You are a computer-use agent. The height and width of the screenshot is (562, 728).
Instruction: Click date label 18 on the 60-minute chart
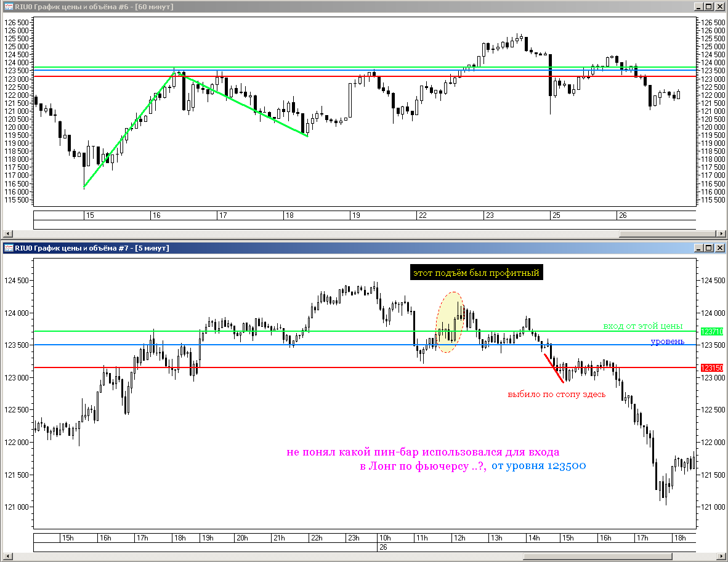289,215
